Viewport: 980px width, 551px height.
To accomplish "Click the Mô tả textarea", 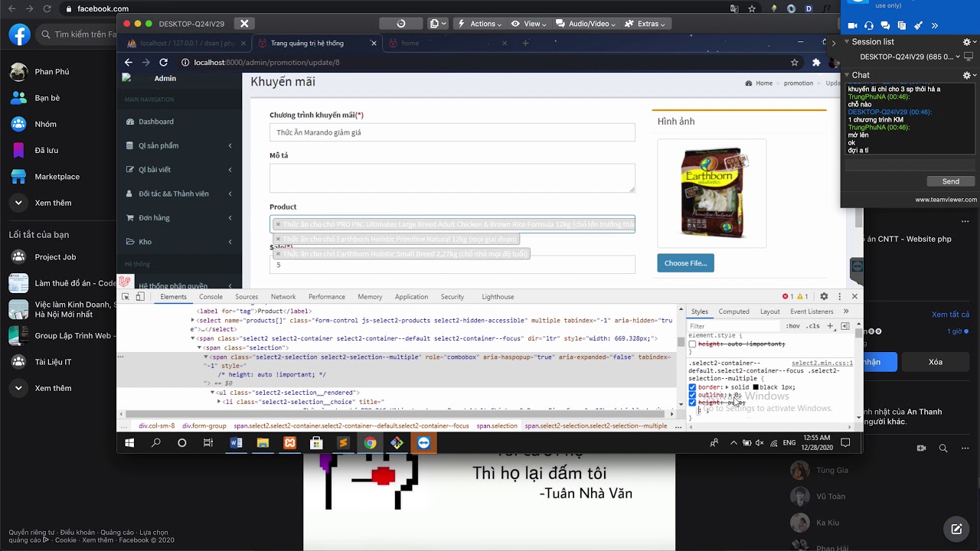I will (452, 178).
